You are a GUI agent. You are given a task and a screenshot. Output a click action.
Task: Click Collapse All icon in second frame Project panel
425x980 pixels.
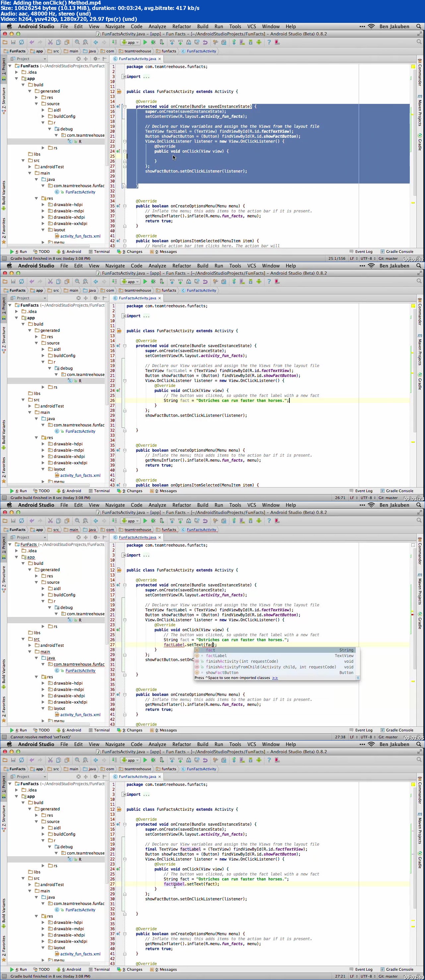coord(86,298)
